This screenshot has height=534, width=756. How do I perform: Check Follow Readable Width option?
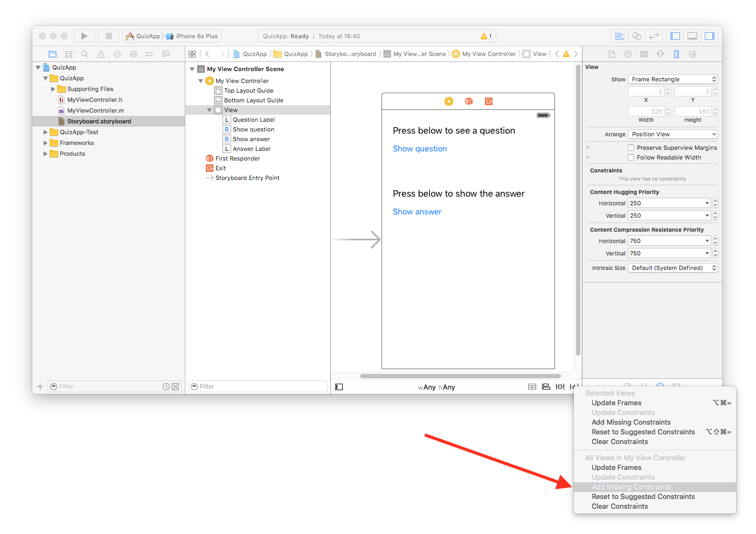631,157
